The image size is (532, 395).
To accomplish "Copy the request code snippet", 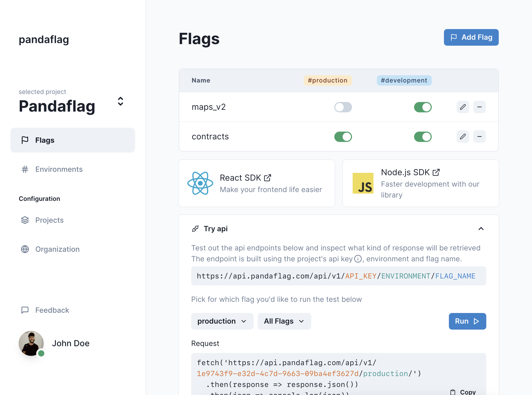I will [x=463, y=392].
